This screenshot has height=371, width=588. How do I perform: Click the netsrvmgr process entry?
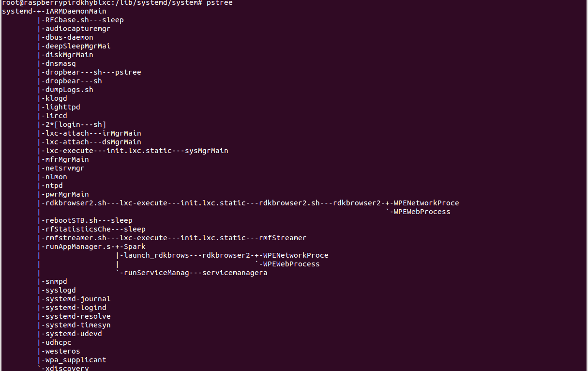[x=65, y=168]
